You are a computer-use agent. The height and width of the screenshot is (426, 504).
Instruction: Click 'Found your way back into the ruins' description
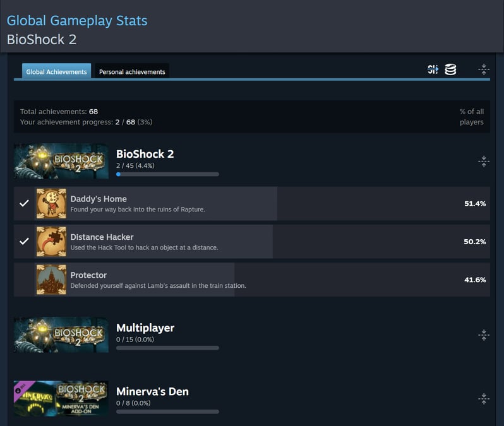click(x=138, y=210)
